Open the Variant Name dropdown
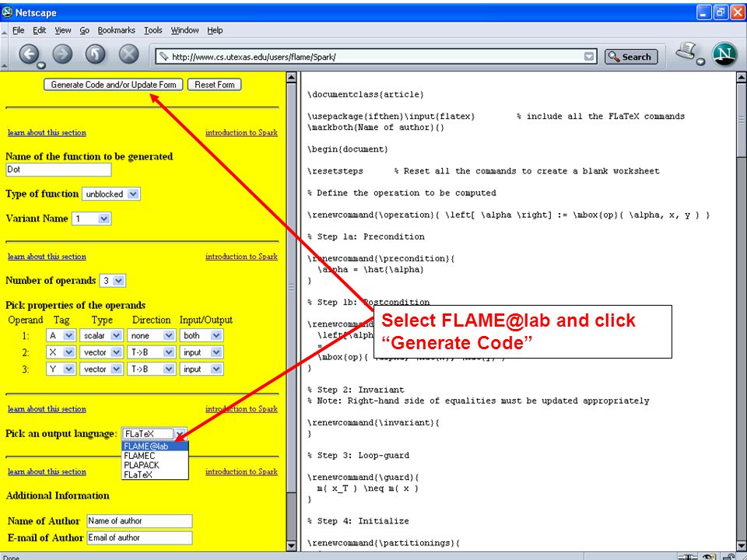 point(92,219)
